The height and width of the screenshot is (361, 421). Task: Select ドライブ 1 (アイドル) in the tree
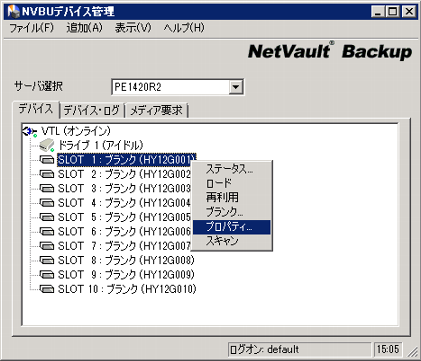pyautogui.click(x=100, y=145)
